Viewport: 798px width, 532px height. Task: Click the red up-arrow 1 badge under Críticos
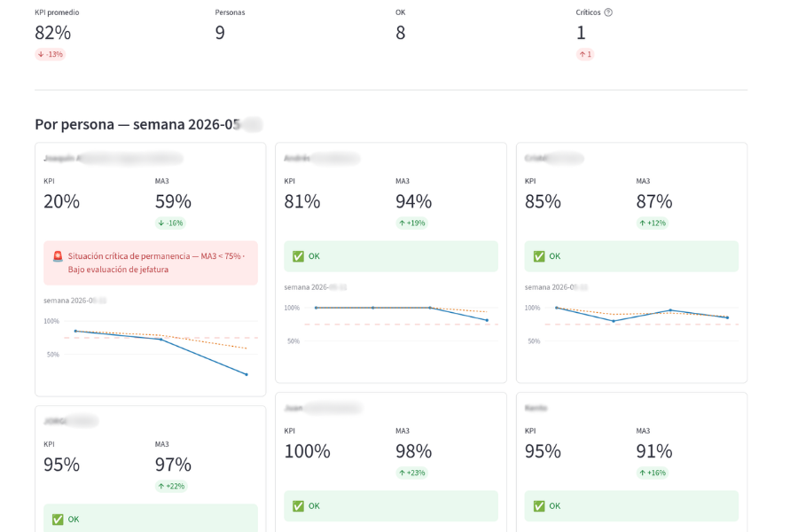(x=585, y=54)
